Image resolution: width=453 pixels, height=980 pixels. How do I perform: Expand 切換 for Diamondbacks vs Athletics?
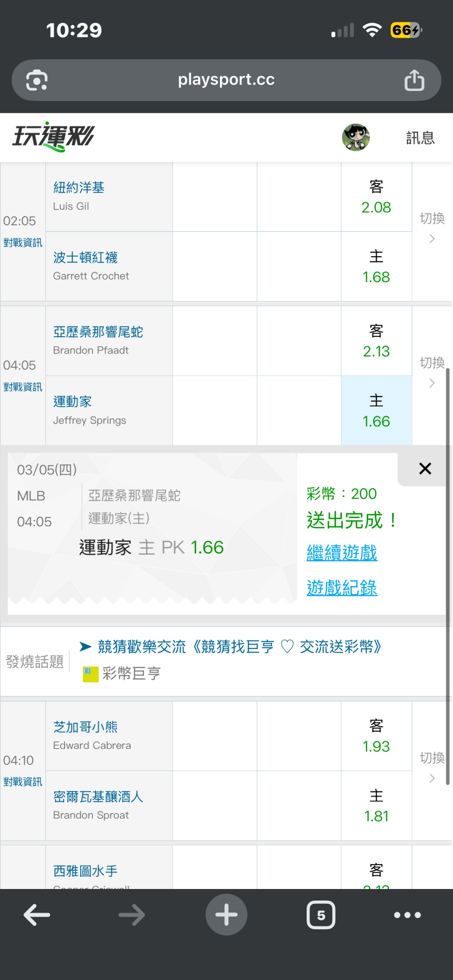tap(432, 372)
